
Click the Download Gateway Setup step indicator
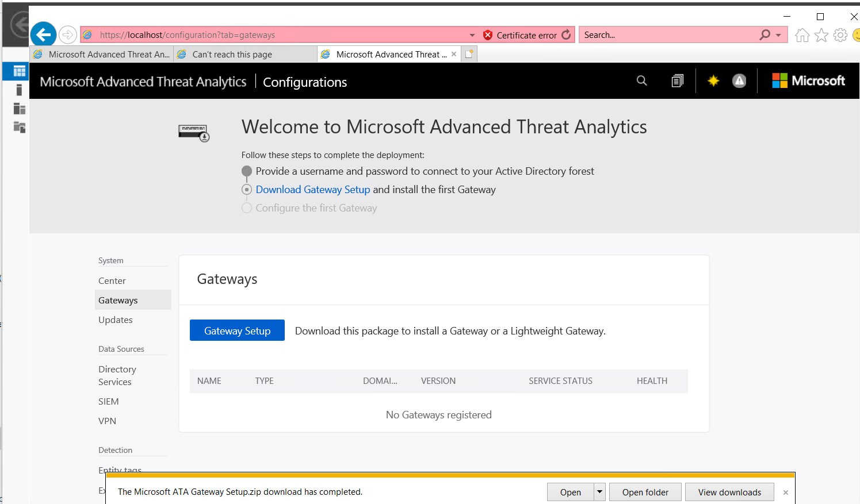[x=247, y=190]
